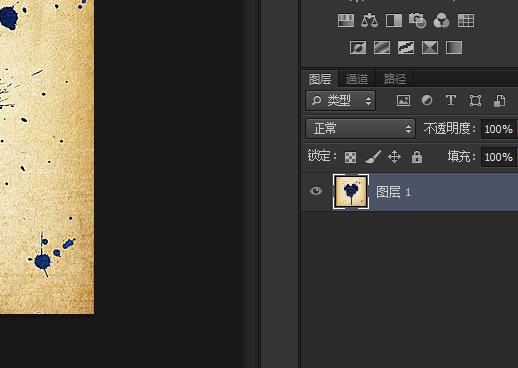Filter layers by adjustment layers
The width and height of the screenshot is (518, 368).
point(427,100)
